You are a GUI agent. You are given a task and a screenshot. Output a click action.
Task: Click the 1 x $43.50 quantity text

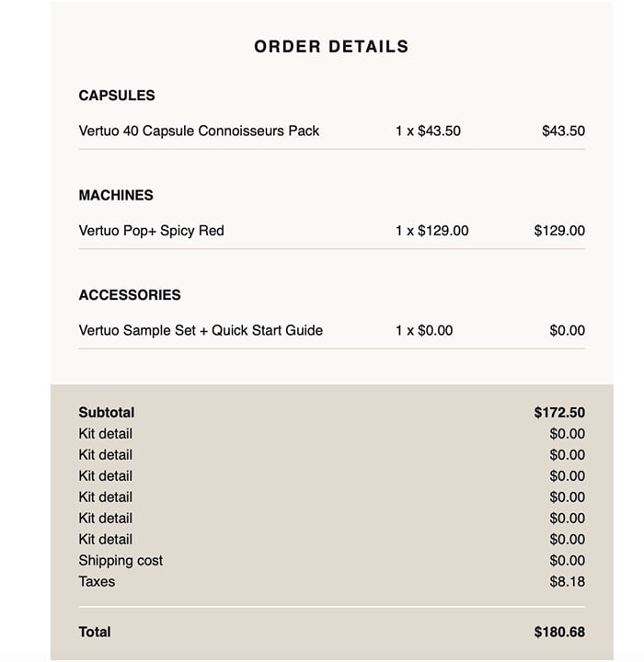coord(428,131)
